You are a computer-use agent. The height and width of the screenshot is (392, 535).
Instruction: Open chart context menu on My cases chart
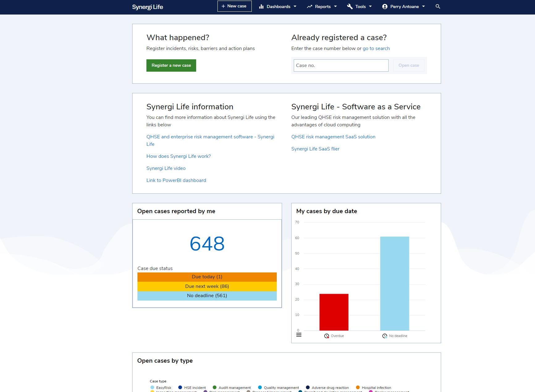(299, 334)
